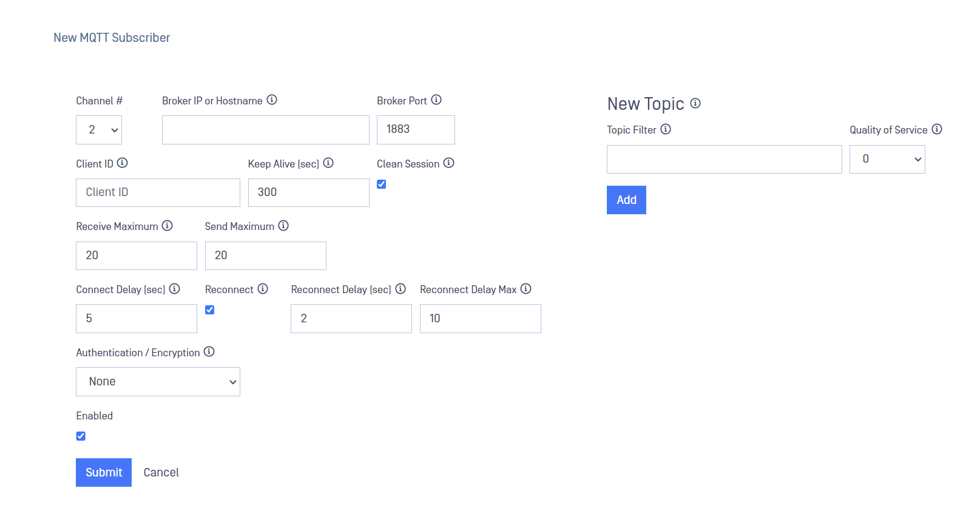Click the Keep Alive info icon
This screenshot has height=525, width=980.
328,163
